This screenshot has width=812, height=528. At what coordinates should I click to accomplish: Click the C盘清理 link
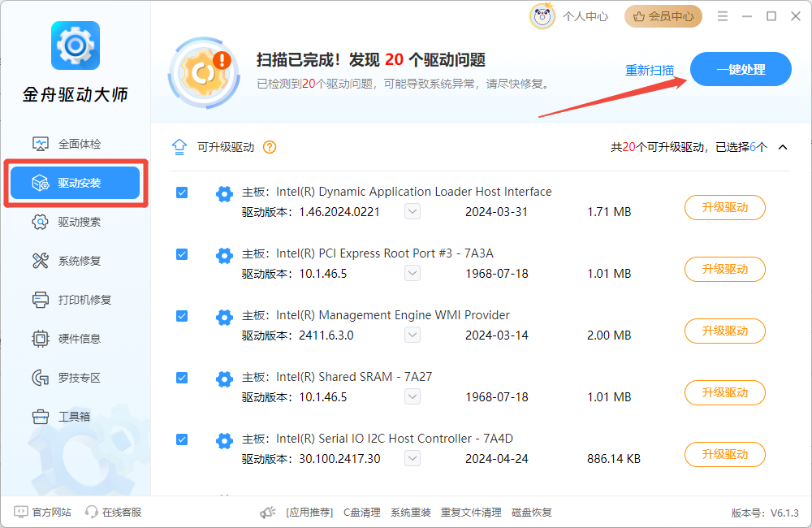[x=362, y=513]
